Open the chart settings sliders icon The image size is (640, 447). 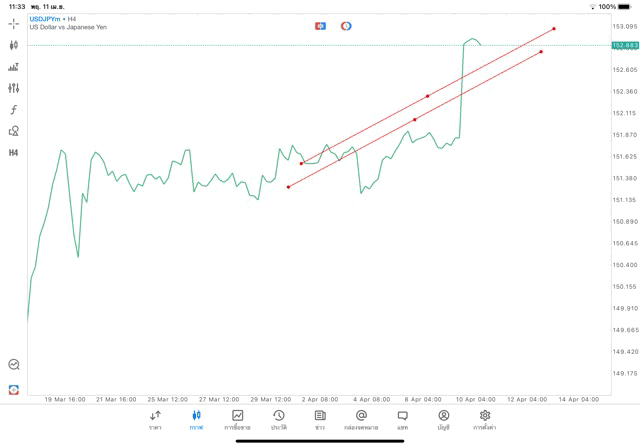pyautogui.click(x=14, y=88)
